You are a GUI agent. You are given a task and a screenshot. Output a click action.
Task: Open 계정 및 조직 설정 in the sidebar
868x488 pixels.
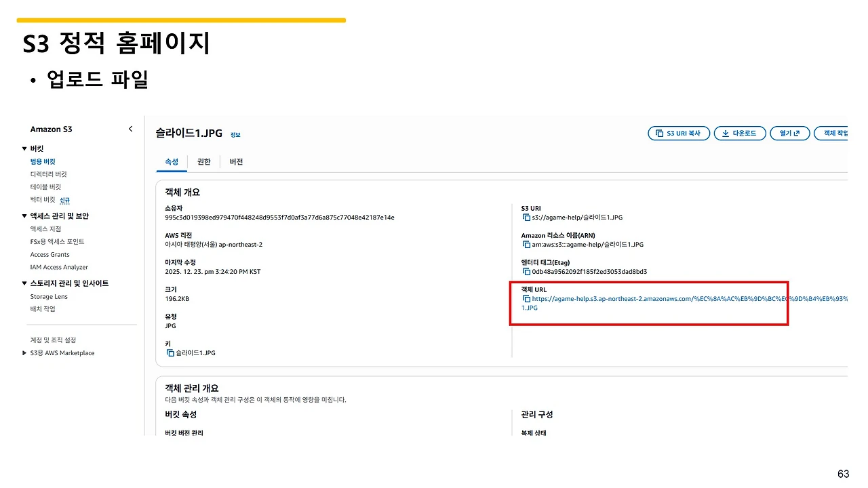click(x=53, y=340)
